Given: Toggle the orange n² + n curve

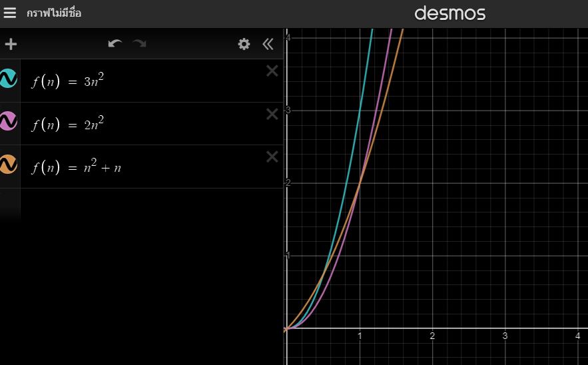Looking at the screenshot, I should 9,164.
